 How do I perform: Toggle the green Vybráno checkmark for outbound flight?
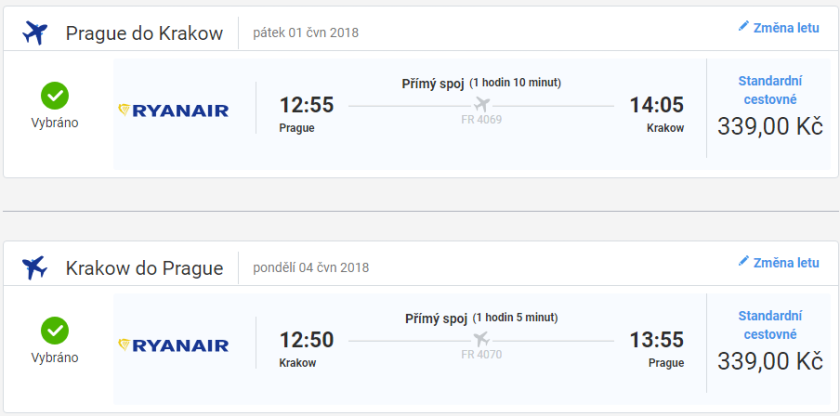click(x=55, y=96)
